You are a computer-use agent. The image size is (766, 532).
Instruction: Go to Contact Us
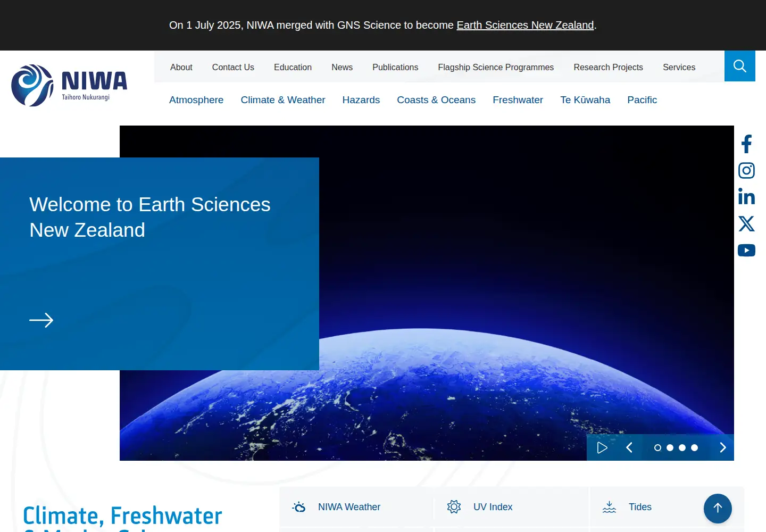coord(233,67)
